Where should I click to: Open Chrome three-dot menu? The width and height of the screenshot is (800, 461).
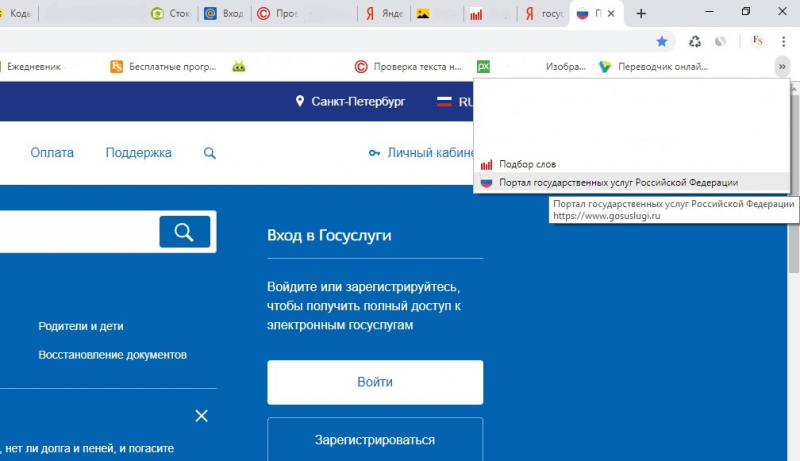coord(783,41)
